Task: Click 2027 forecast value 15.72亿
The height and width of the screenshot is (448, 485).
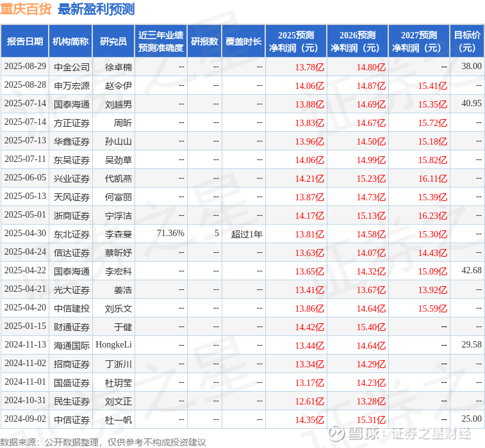Action: 432,123
